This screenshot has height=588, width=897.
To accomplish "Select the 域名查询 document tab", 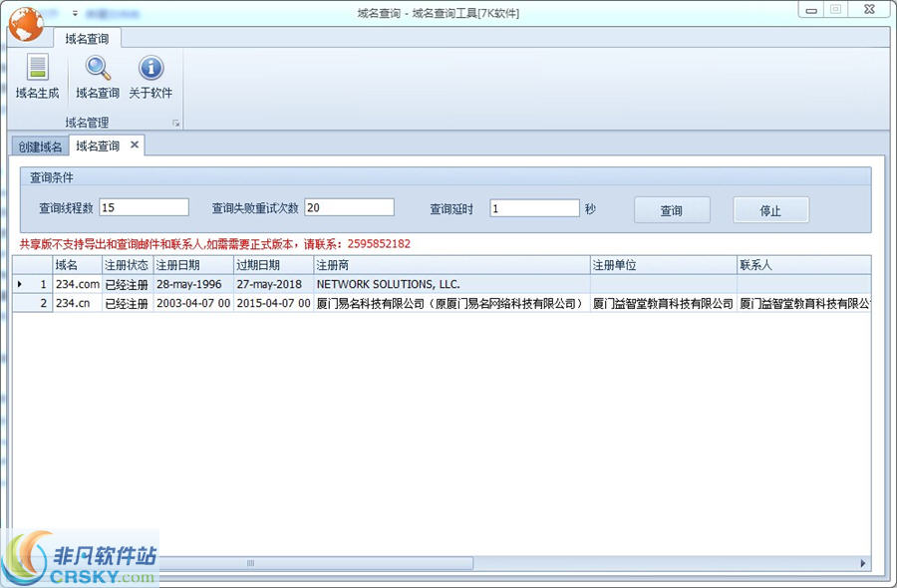I will coord(100,146).
